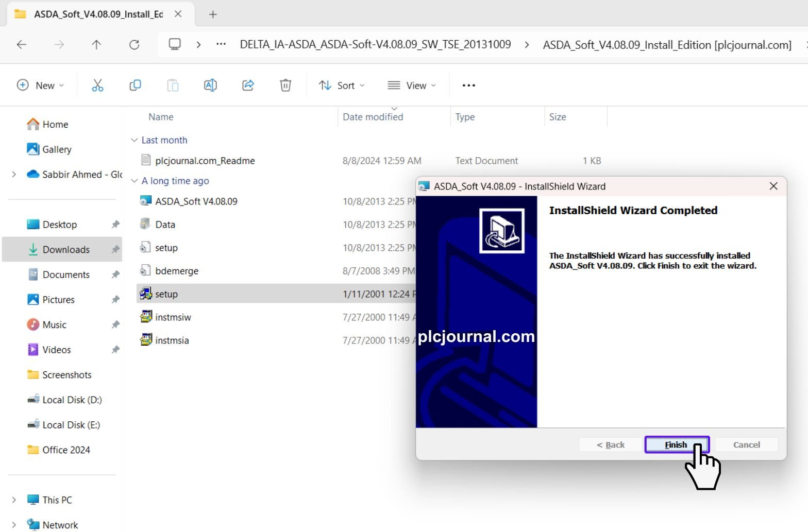Screen dimensions: 808x532
Task: Open Desktop quick access folder
Action: (x=52, y=225)
